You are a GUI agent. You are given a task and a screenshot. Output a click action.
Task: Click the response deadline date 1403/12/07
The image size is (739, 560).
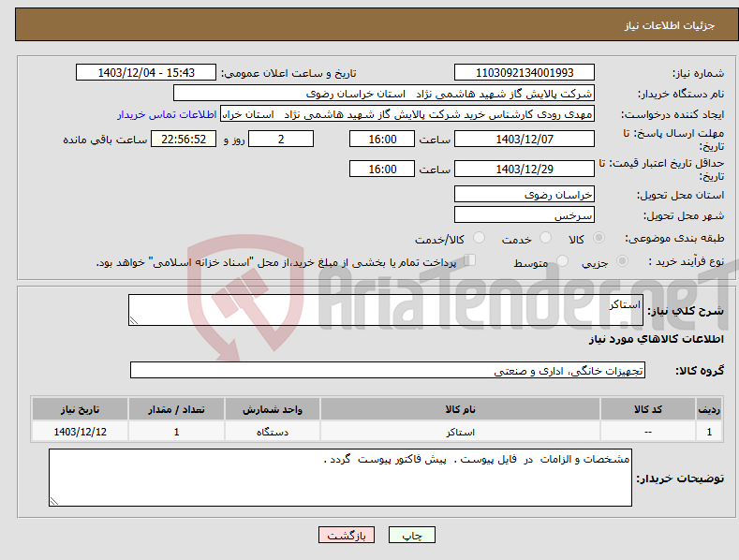pyautogui.click(x=525, y=139)
